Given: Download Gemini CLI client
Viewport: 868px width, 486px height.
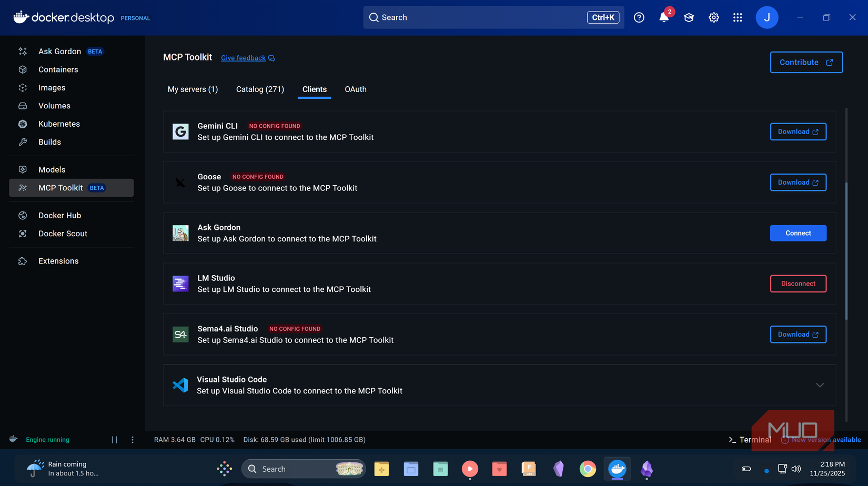Looking at the screenshot, I should click(x=798, y=131).
